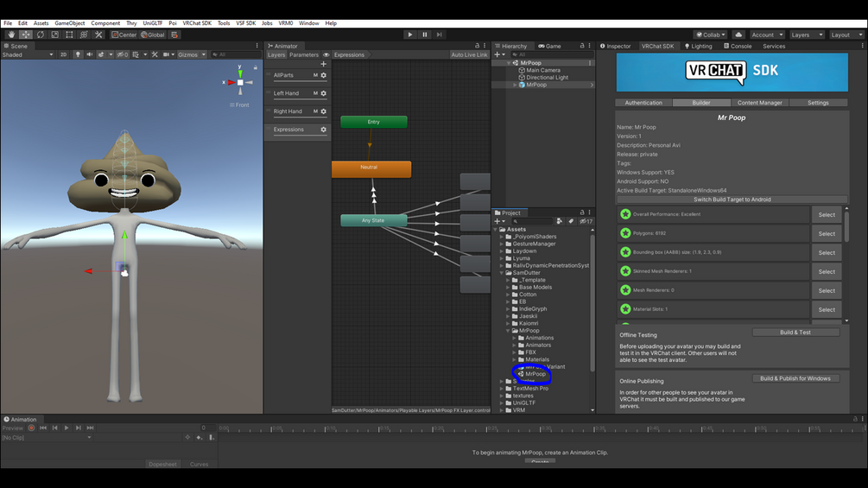This screenshot has width=868, height=488.
Task: Toggle grid snapping icon next to Global
Action: coord(174,35)
